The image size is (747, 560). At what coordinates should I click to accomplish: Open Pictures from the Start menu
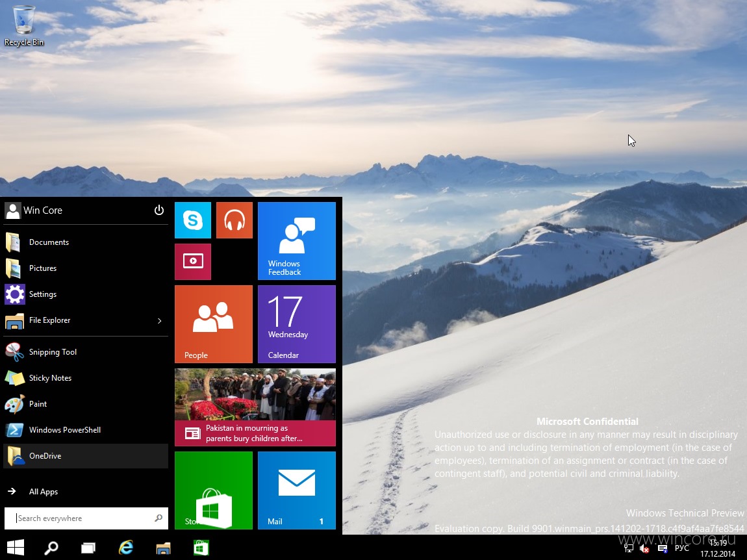(86, 268)
